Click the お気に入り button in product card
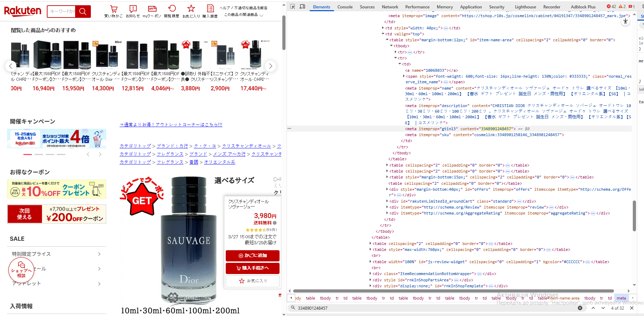Image resolution: width=644 pixels, height=316 pixels. 253,281
